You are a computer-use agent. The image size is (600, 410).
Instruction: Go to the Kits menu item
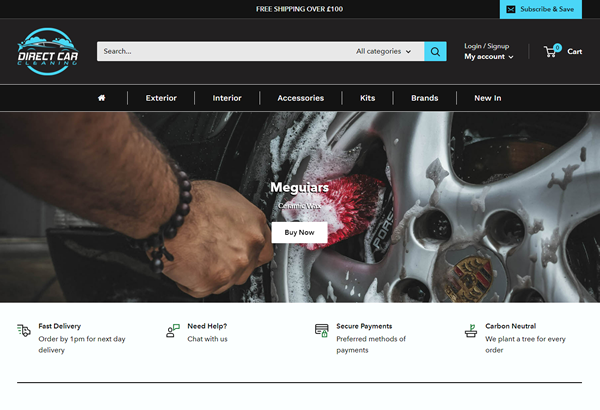click(x=367, y=98)
